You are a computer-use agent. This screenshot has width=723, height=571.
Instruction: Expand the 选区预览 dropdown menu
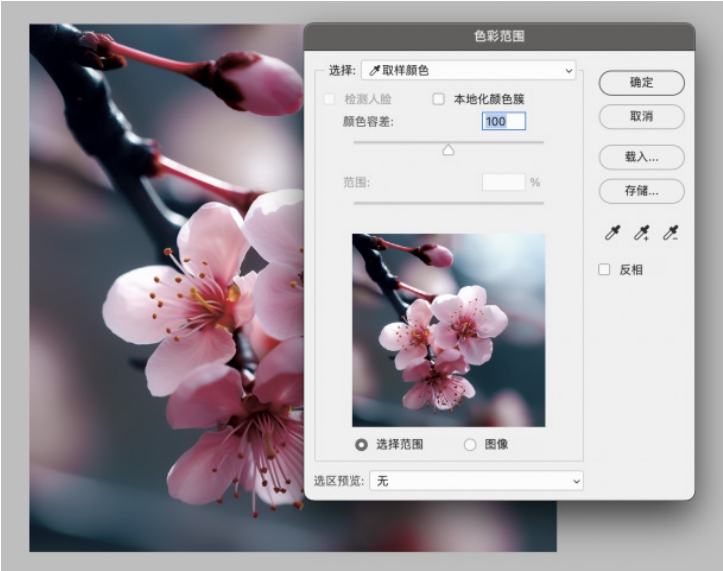pos(476,481)
